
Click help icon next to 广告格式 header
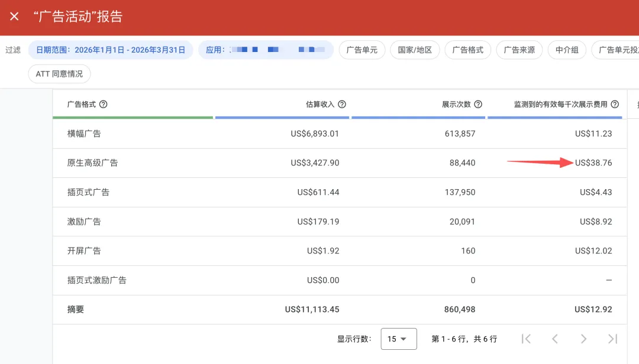(x=104, y=105)
